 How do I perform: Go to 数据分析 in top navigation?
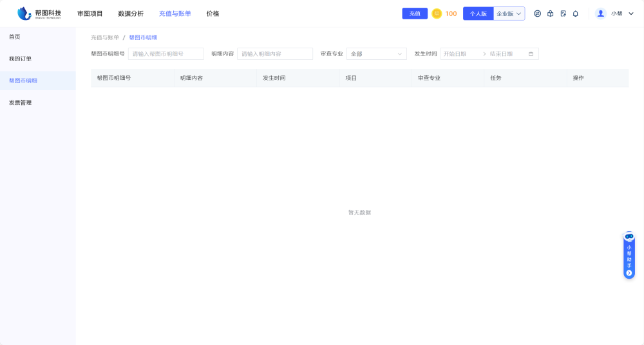click(131, 14)
